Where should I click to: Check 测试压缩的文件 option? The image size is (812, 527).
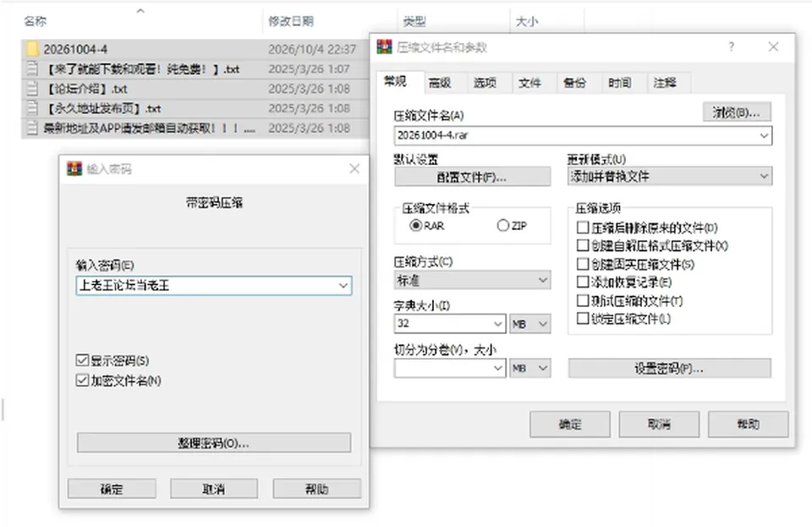click(583, 300)
